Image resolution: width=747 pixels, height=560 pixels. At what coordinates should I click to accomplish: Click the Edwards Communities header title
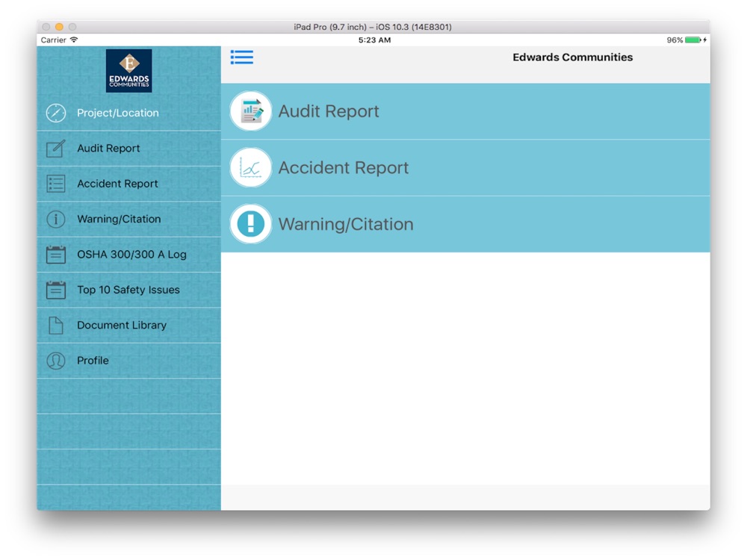click(573, 57)
